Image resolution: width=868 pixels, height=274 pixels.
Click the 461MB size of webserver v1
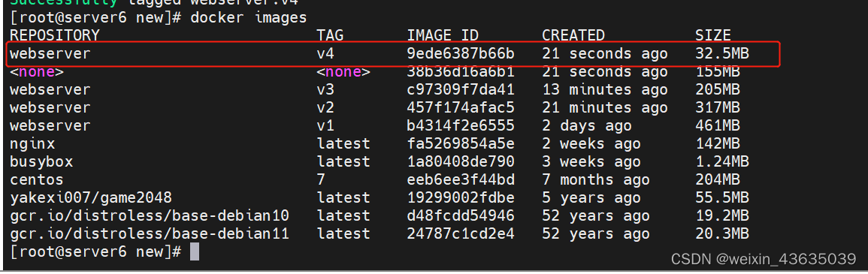(718, 125)
